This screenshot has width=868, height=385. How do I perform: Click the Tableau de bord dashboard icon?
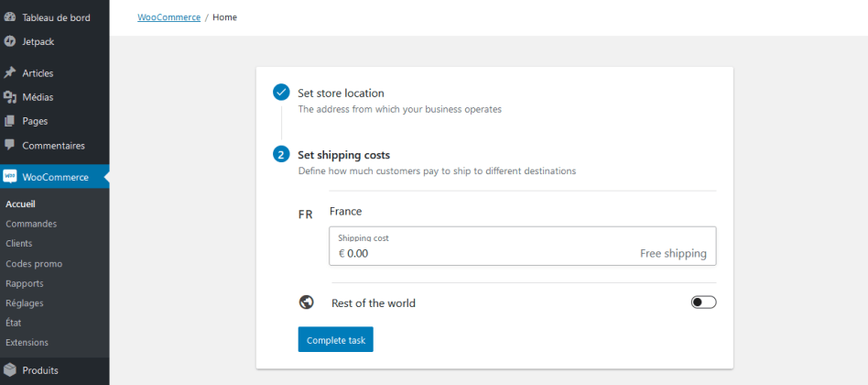click(x=10, y=16)
